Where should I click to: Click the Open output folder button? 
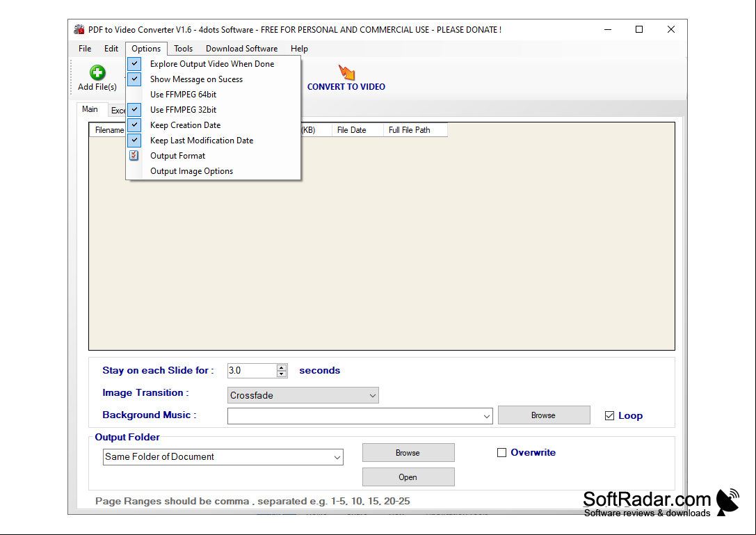click(408, 477)
